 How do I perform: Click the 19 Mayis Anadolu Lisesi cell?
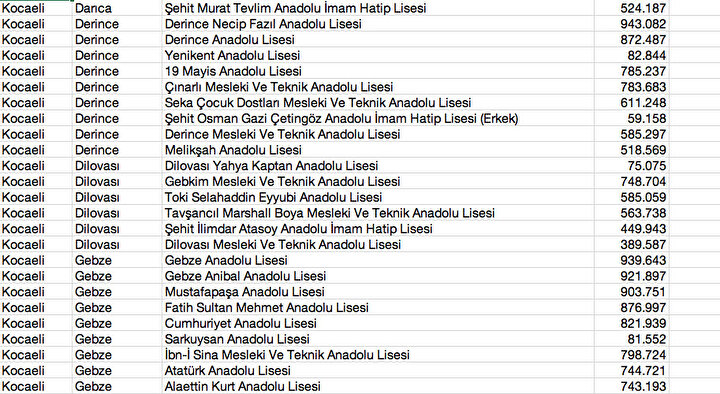click(x=378, y=71)
